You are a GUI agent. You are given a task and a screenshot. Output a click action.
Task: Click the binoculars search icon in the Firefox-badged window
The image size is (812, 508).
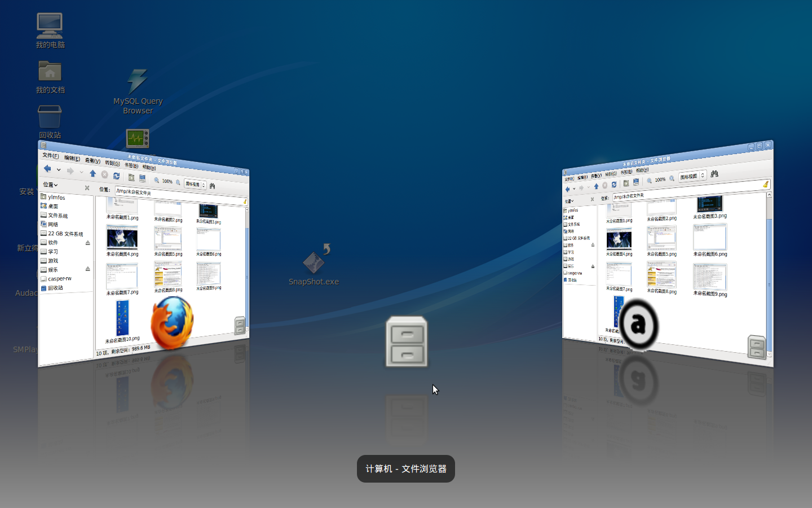212,186
